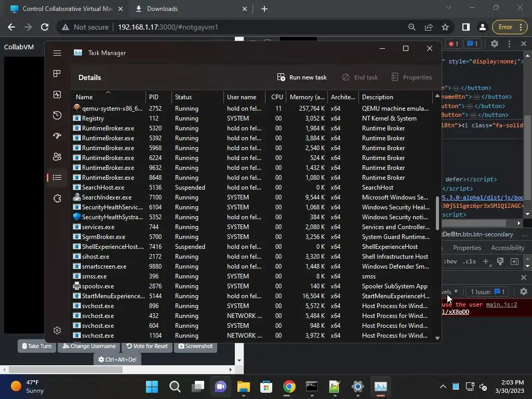Select smartscreen.exe process row
This screenshot has height=399, width=532.
coord(252,267)
